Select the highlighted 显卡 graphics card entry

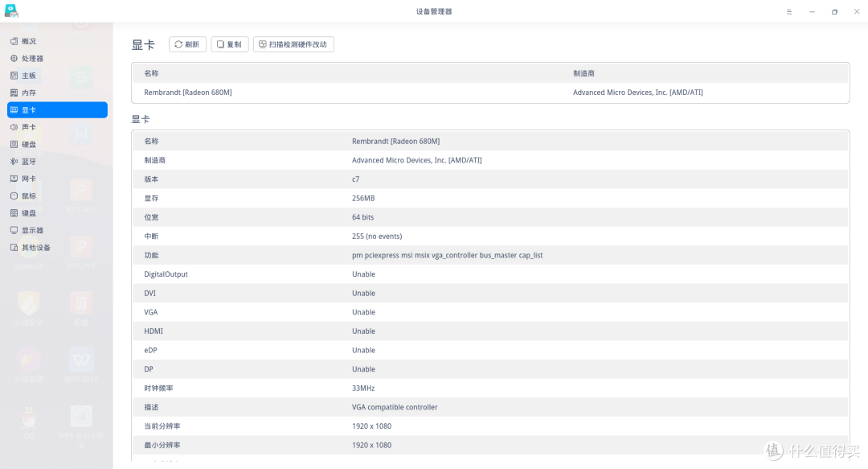(57, 109)
